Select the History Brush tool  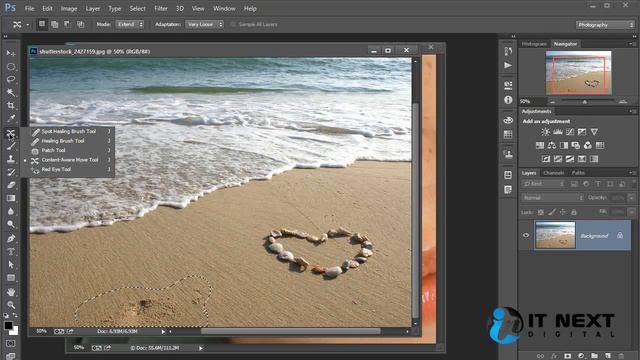[11, 172]
